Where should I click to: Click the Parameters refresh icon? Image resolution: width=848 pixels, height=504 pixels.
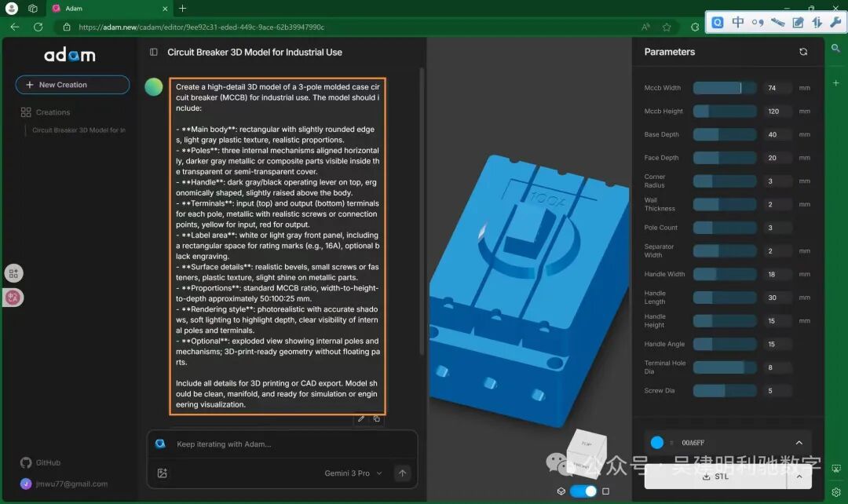click(x=803, y=52)
